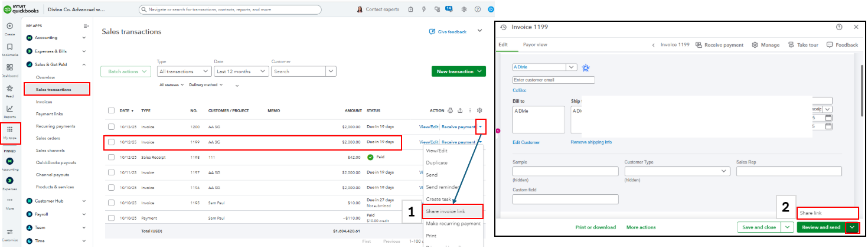Open the Dashboard icon in left rail
This screenshot has height=248, width=868.
9,68
